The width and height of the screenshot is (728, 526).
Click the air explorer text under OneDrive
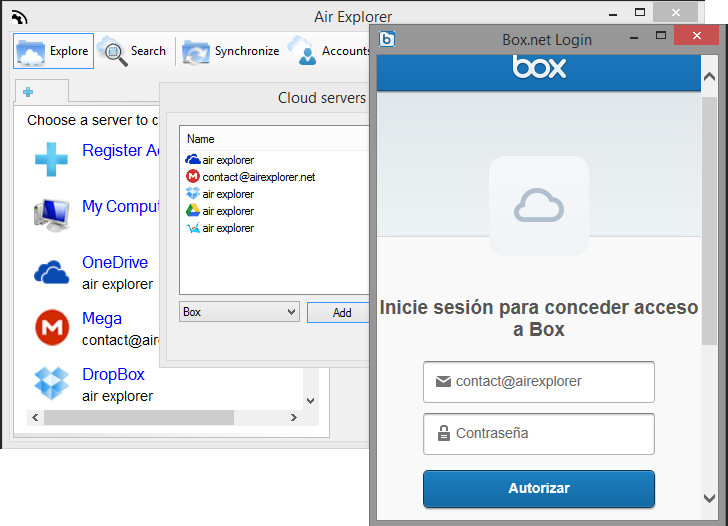pos(117,284)
